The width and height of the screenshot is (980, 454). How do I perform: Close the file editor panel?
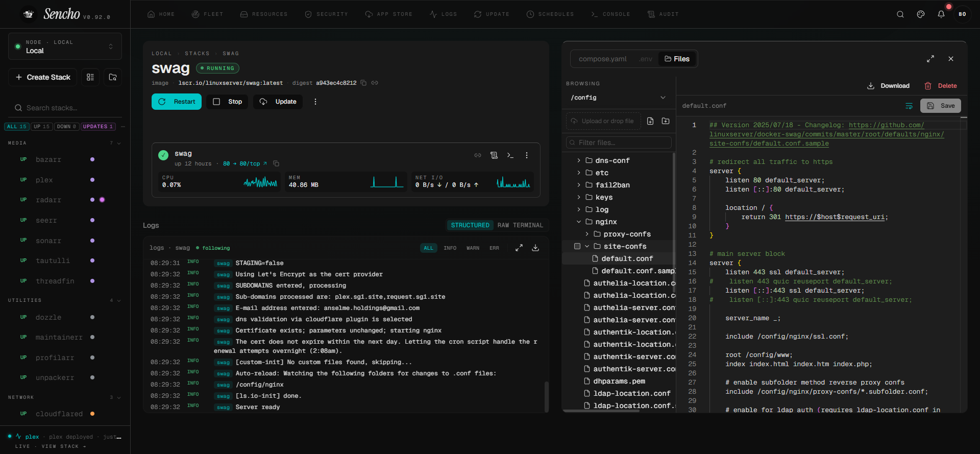(x=951, y=59)
